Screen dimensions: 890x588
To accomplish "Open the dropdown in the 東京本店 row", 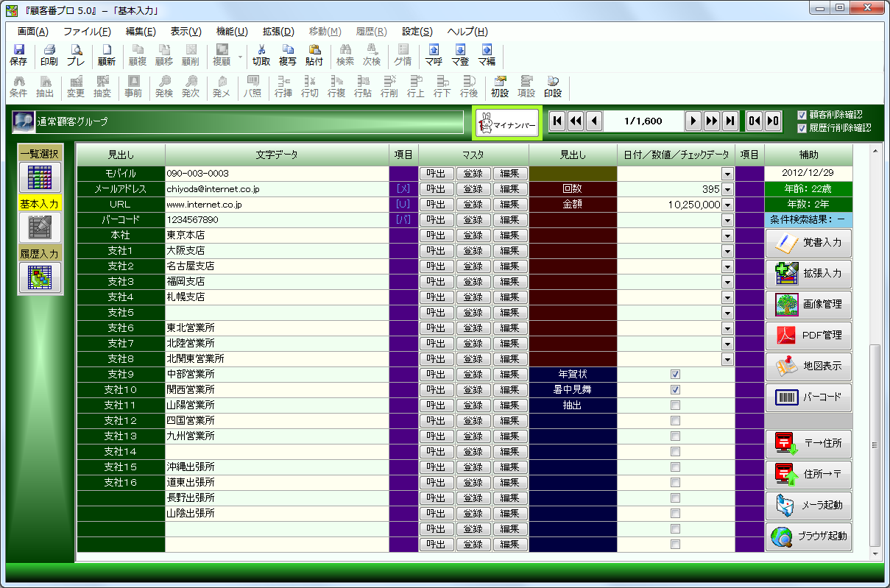I will point(728,235).
